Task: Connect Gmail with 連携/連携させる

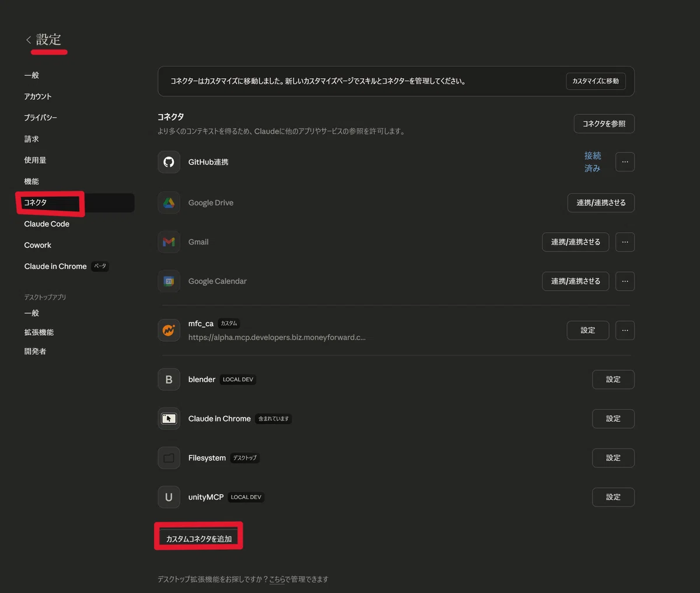Action: point(575,242)
